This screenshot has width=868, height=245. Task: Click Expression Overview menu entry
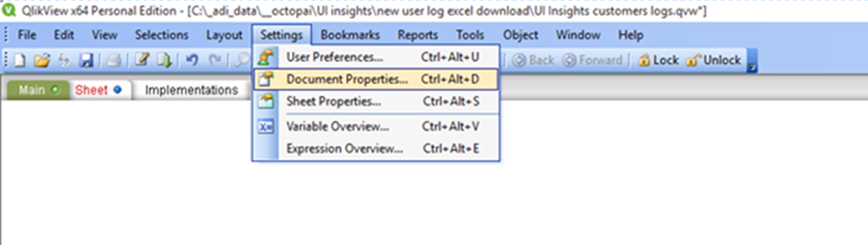pyautogui.click(x=344, y=149)
